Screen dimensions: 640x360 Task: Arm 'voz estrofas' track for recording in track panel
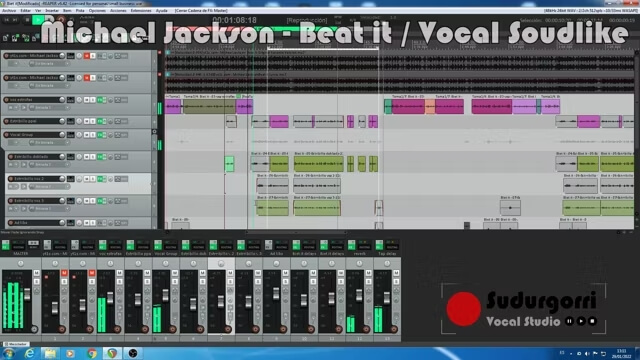coord(7,100)
